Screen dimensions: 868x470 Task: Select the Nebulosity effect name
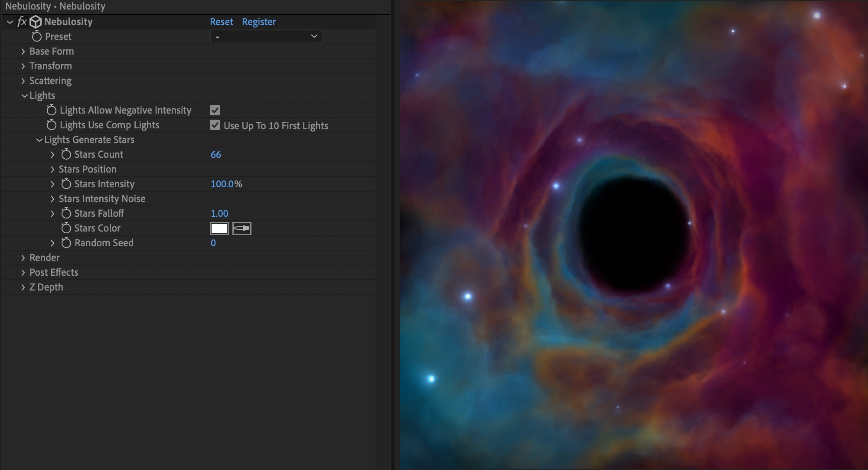69,22
